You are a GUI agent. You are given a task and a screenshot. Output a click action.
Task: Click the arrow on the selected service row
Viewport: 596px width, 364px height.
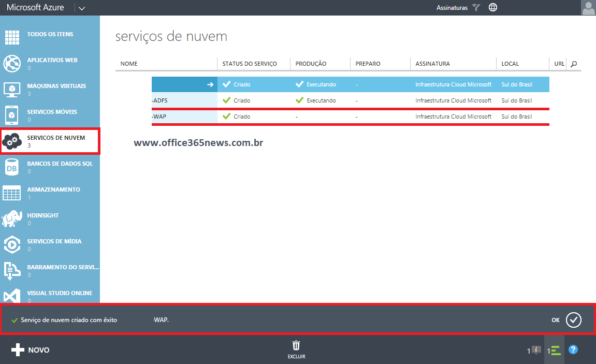point(210,85)
